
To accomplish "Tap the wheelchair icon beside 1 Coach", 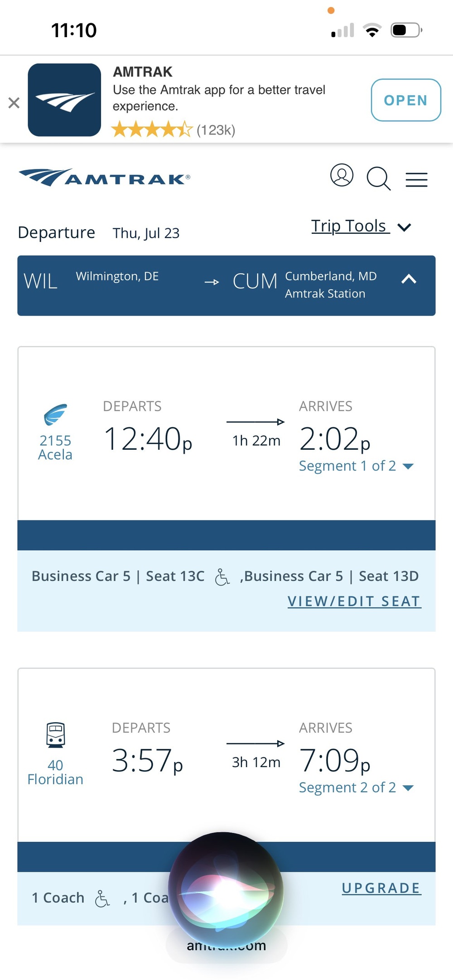I will 102,898.
